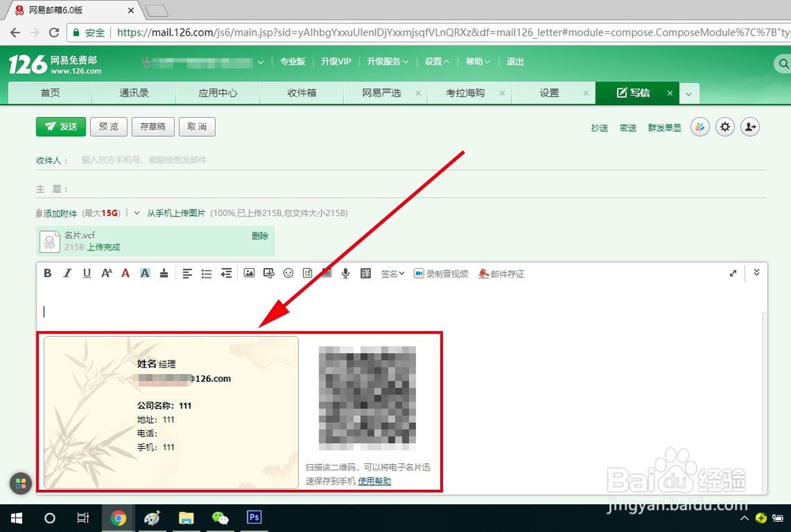Screen dimensions: 791x532
Task: Open text alignment options
Action: point(187,274)
